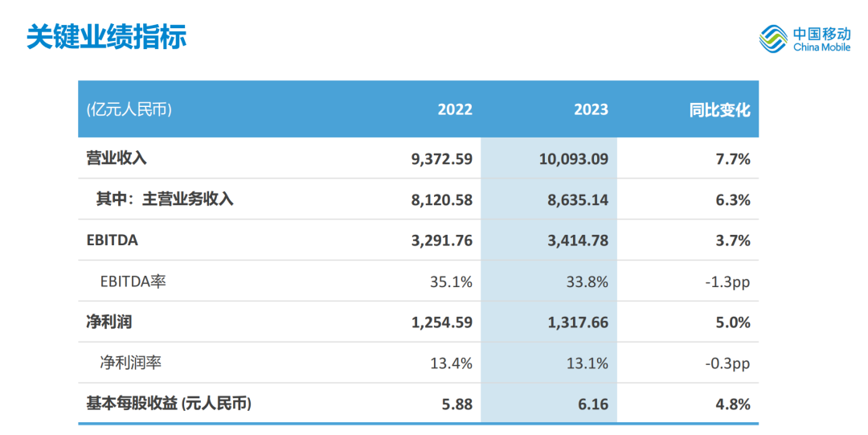The height and width of the screenshot is (435, 868).
Task: Click the value 10,093.09
Action: click(x=574, y=159)
